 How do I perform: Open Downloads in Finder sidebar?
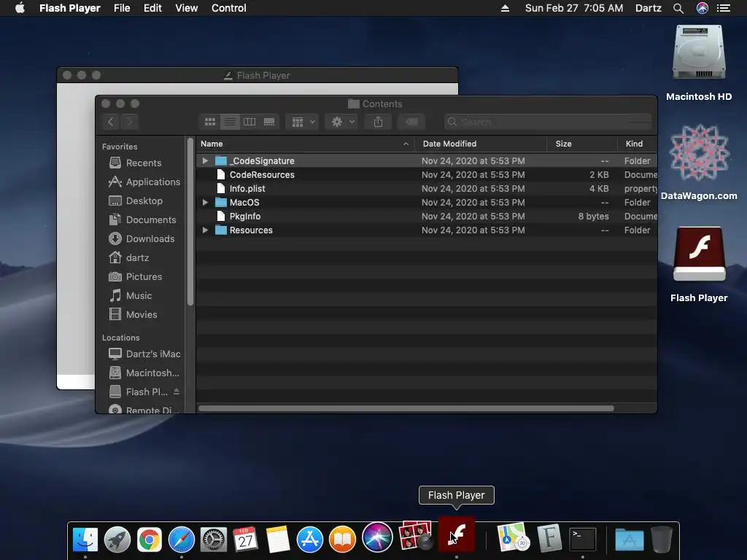(x=142, y=239)
